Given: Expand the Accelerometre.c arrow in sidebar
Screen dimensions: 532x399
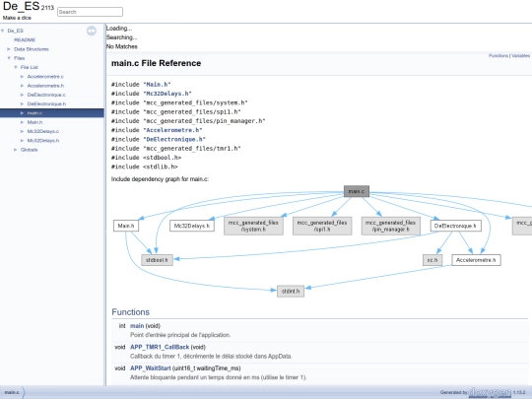Looking at the screenshot, I should (22, 76).
